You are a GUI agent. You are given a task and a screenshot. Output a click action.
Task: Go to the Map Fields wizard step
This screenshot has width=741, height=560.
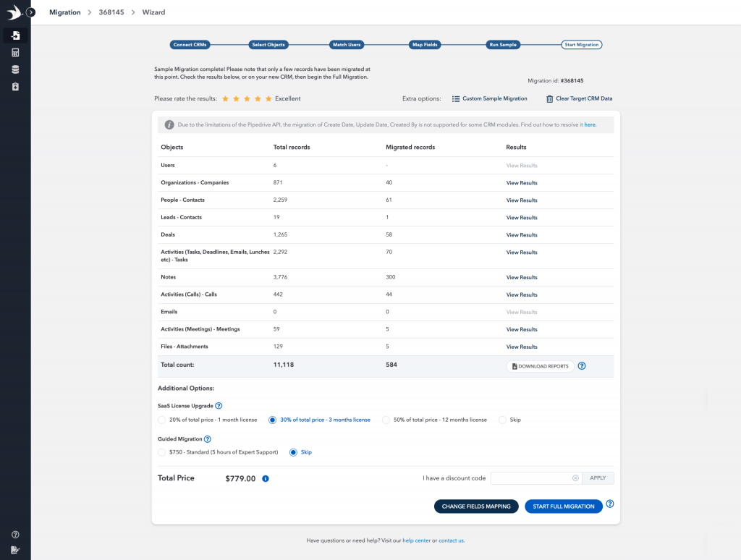(425, 45)
